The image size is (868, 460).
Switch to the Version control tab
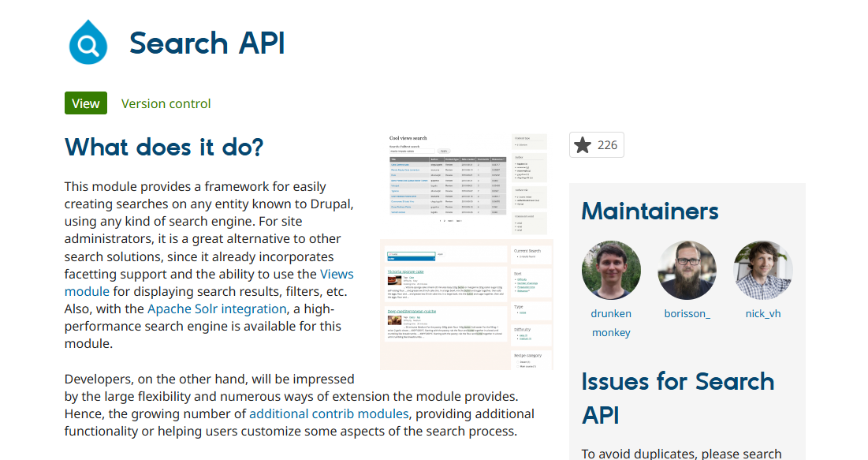(166, 103)
